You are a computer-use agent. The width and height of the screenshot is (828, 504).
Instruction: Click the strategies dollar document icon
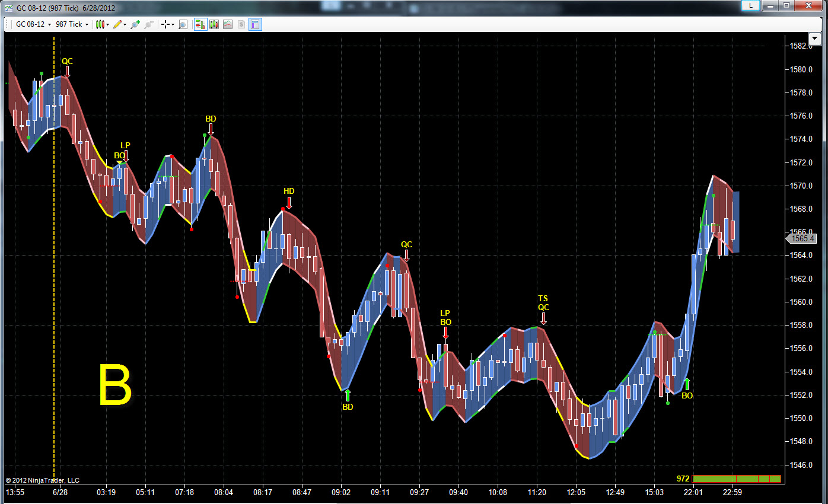[241, 24]
